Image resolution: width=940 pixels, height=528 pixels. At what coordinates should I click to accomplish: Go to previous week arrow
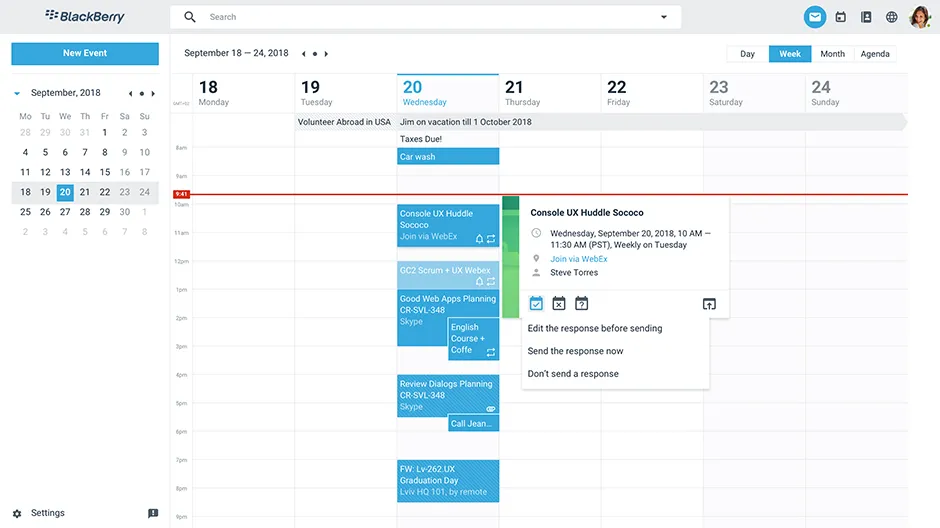[304, 54]
